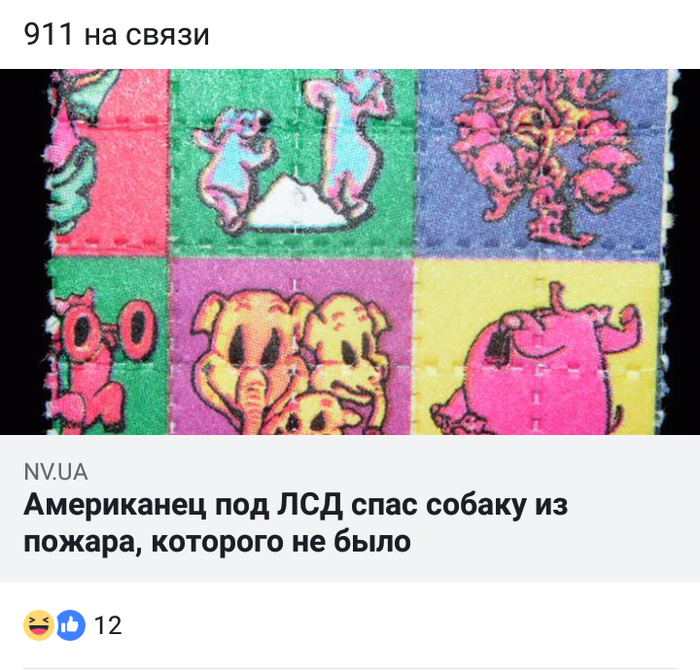Click the black border left of the image
Screen dimensions: 700x670
coord(22,252)
